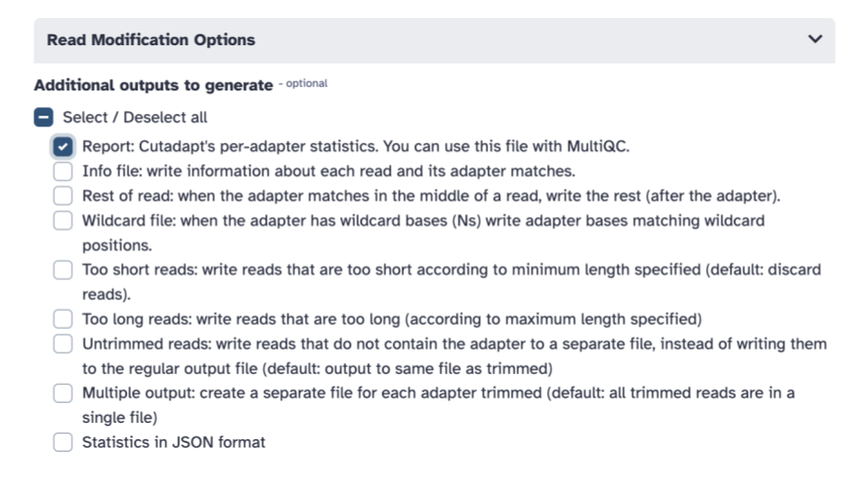This screenshot has height=488, width=868.
Task: Check the Multiple output checkbox
Action: (62, 393)
